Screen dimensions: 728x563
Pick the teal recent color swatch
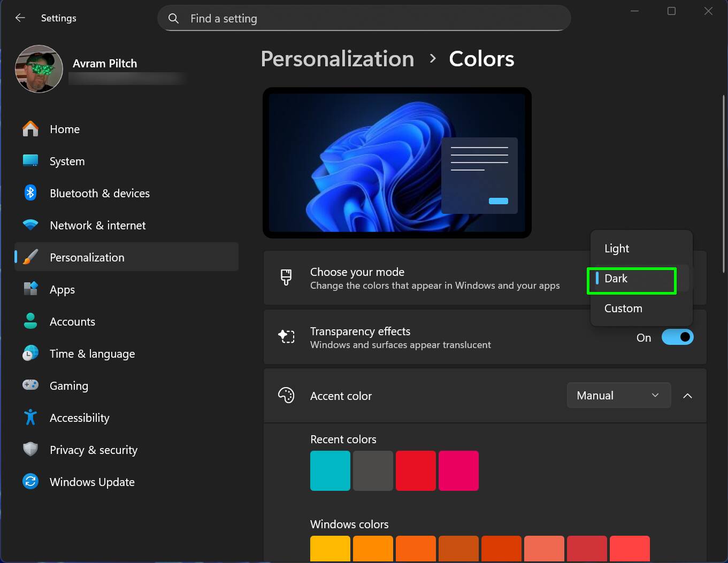click(x=329, y=471)
